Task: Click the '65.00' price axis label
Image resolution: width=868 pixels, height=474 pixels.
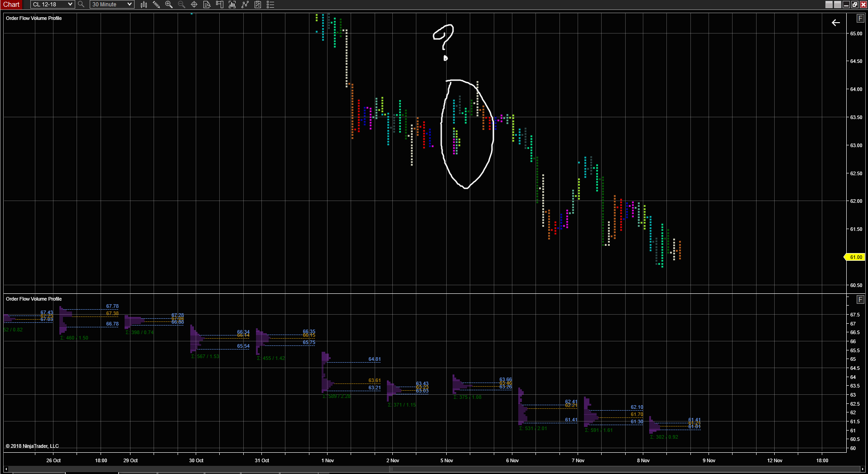Action: click(x=856, y=34)
